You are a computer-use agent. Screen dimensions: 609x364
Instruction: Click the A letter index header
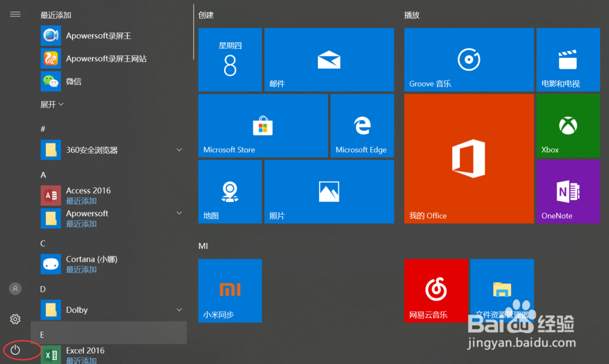click(x=43, y=175)
